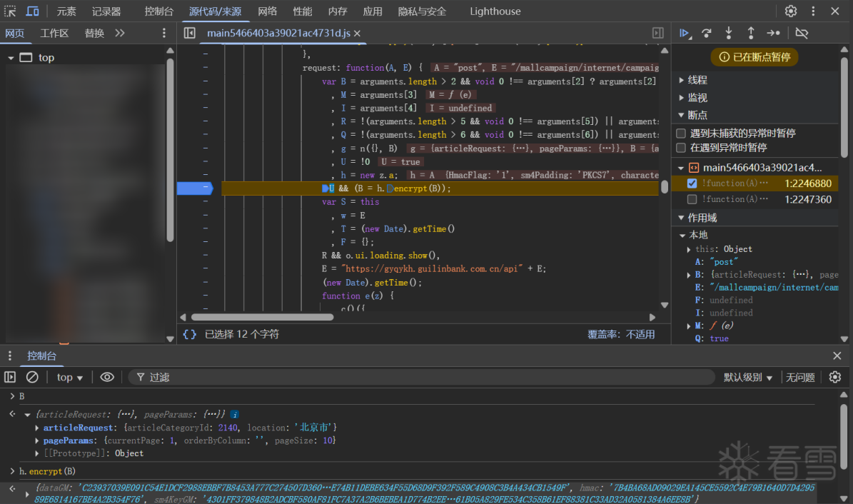The image size is (853, 504).
Task: Expand articleRequest object in console
Action: (37, 428)
